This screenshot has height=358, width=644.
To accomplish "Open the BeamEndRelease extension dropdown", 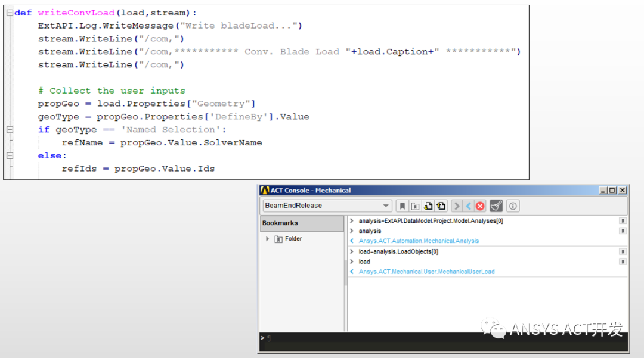I will tap(327, 206).
